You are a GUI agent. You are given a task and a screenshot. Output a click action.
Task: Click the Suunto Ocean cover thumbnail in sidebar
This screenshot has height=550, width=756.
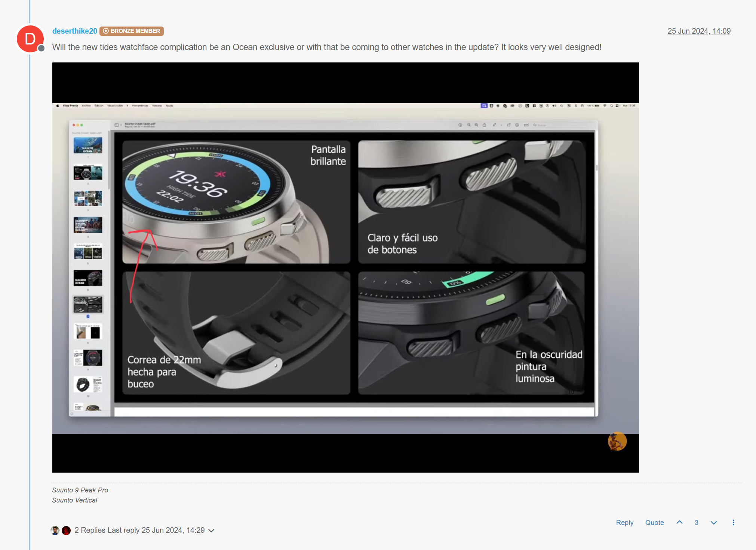point(88,145)
